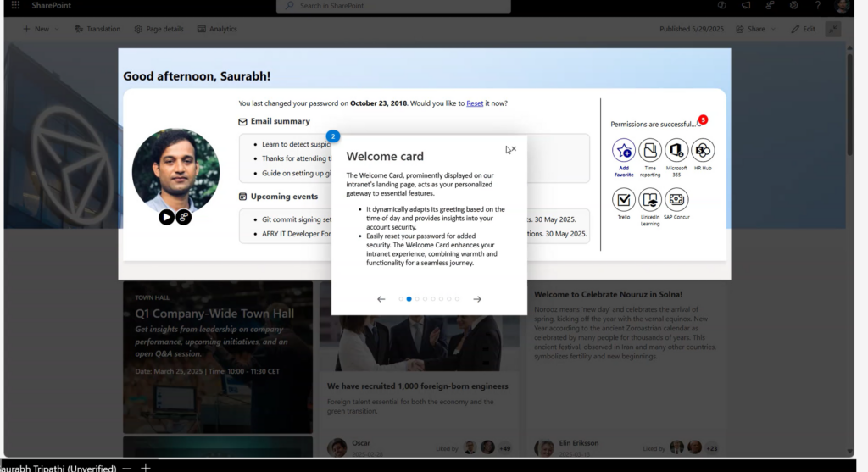Open the 1,000 foreign-born engineers article title
The width and height of the screenshot is (868, 472).
tap(417, 386)
